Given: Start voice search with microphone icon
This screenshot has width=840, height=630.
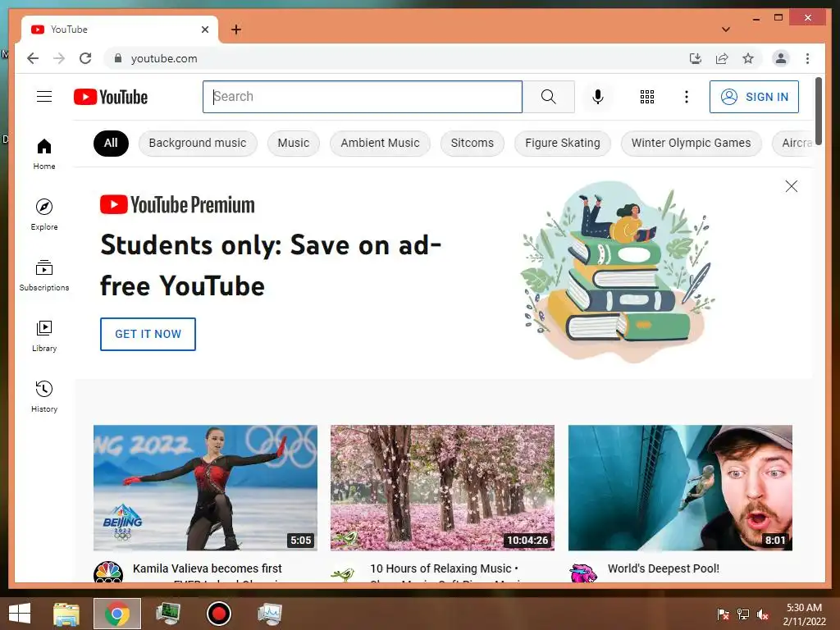Looking at the screenshot, I should pos(598,97).
